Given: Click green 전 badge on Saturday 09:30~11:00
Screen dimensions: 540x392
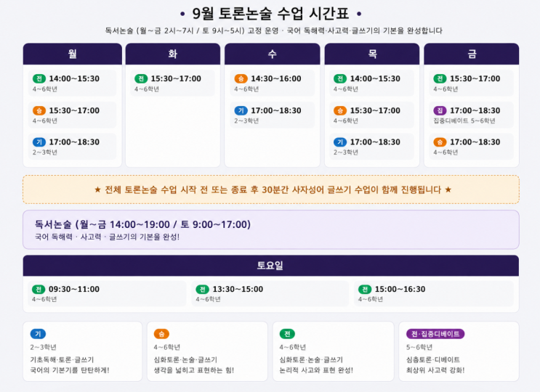Looking at the screenshot, I should (x=39, y=290).
